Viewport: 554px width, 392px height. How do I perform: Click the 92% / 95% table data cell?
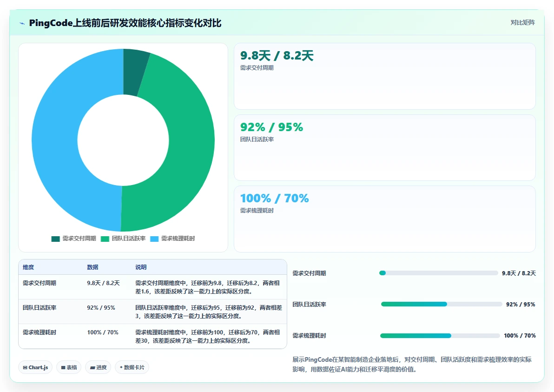click(x=101, y=308)
